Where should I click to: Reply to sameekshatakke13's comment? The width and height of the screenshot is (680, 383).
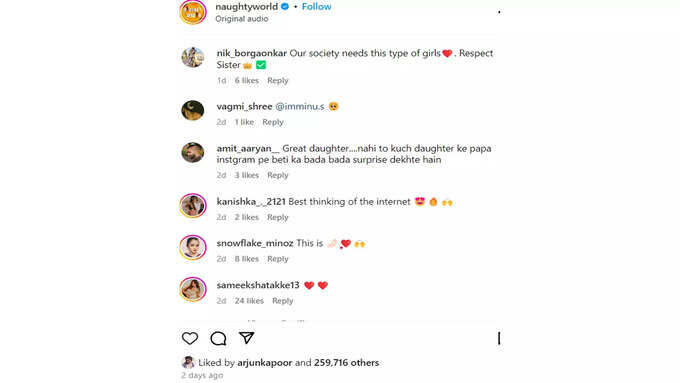click(x=282, y=301)
